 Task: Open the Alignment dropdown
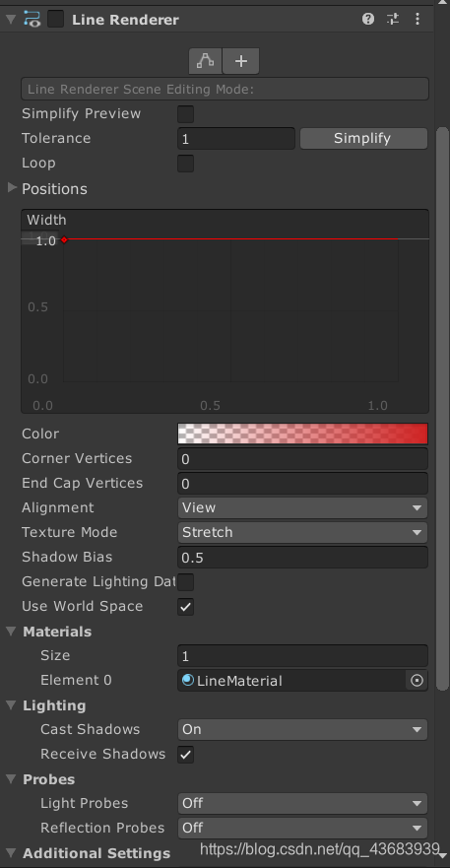click(x=302, y=507)
